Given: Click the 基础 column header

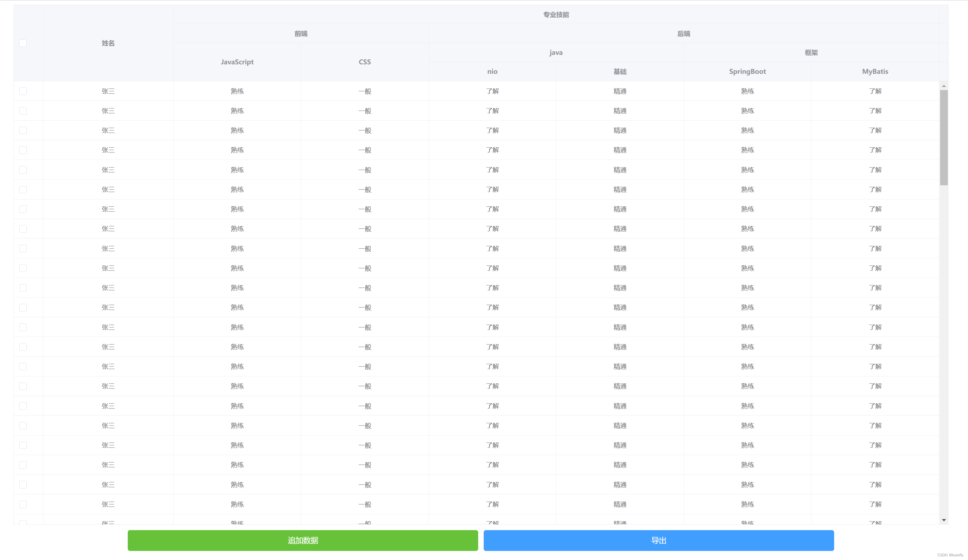Looking at the screenshot, I should 620,71.
